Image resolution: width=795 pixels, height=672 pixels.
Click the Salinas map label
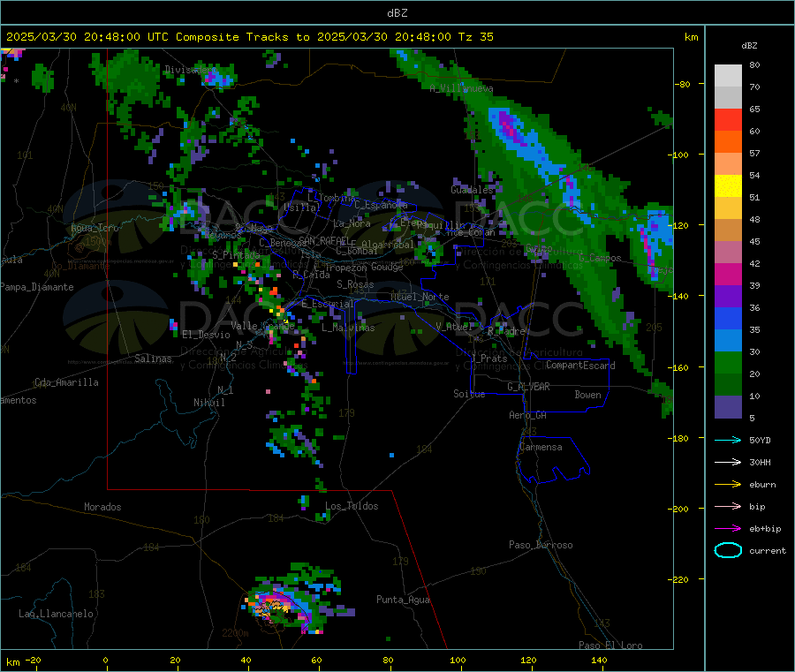click(153, 359)
